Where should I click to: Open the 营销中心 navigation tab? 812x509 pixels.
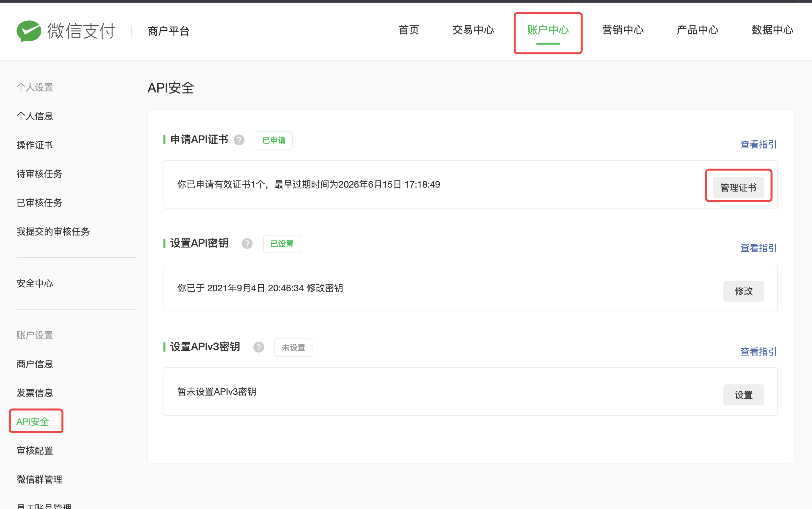[x=623, y=30]
